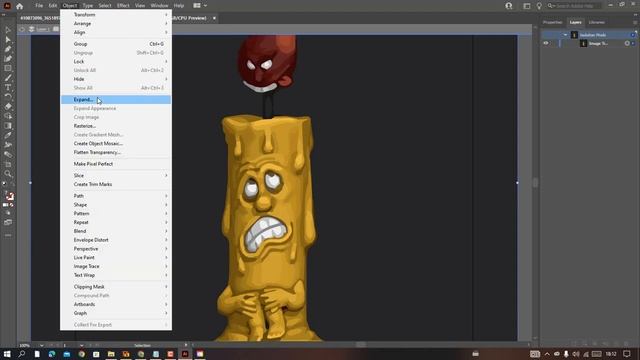Click the Color mode button below fill swatch

(x=5, y=205)
